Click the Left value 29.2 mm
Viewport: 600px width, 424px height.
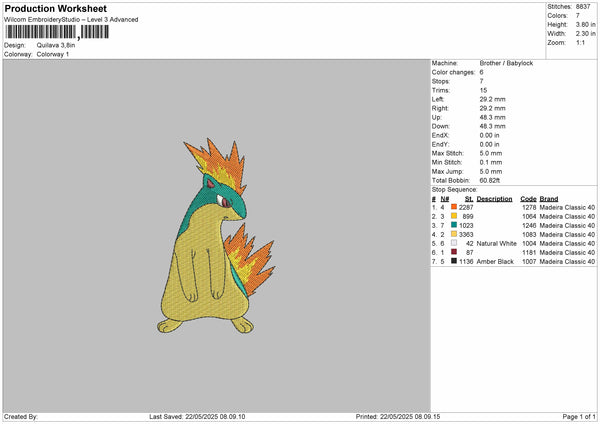point(492,99)
